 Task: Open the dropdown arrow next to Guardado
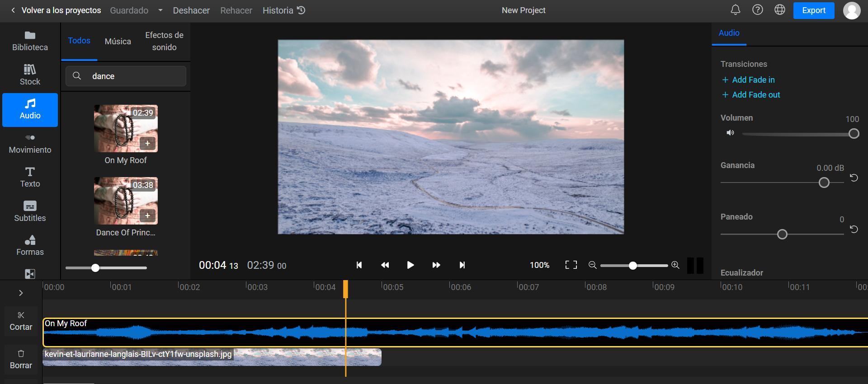[160, 10]
